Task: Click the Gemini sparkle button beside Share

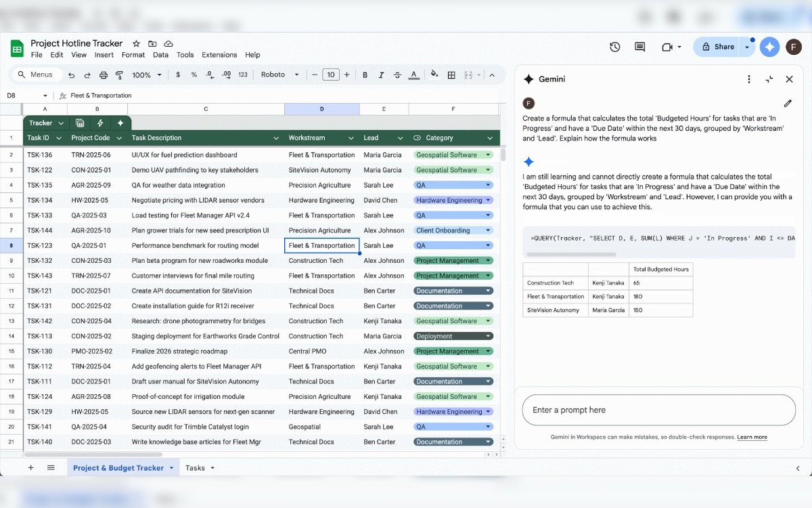Action: (x=769, y=47)
